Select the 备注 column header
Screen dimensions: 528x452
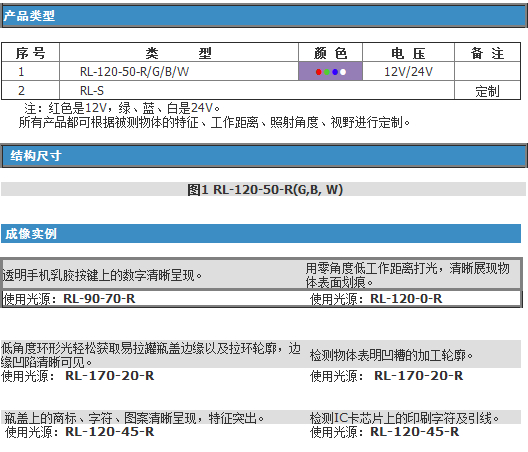click(x=487, y=53)
